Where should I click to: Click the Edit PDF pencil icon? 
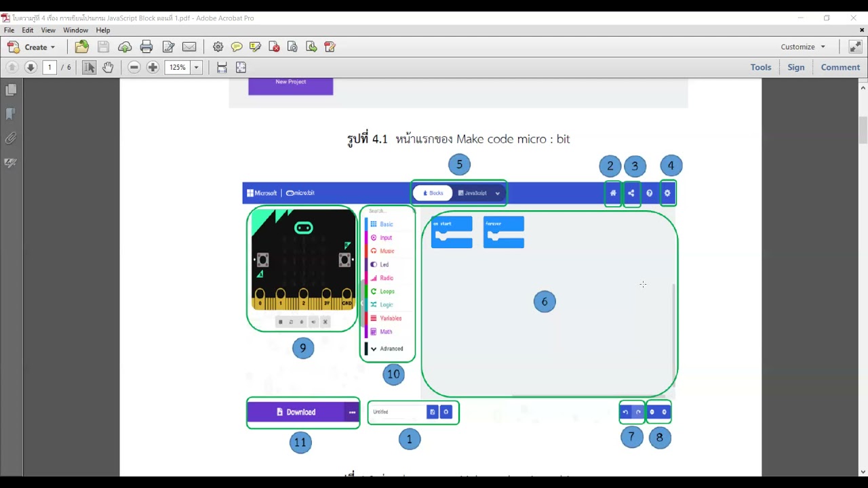(330, 47)
